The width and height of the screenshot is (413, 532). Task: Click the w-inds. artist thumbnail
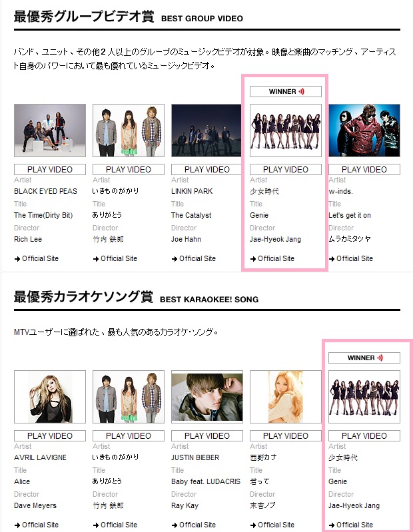point(364,131)
